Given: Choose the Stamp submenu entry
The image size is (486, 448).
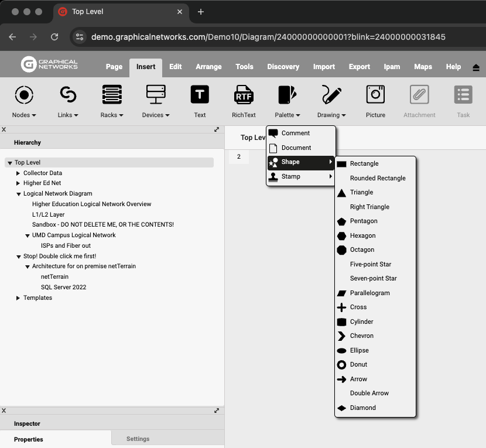Looking at the screenshot, I should 291,176.
